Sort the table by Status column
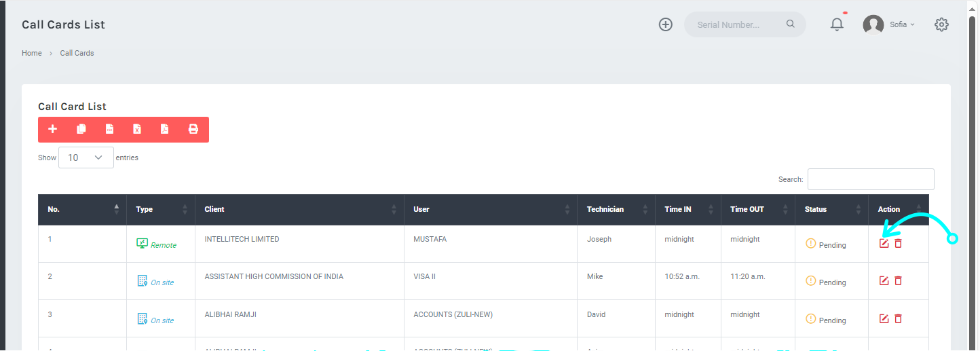Screen dimensions: 980x351 click(x=831, y=210)
